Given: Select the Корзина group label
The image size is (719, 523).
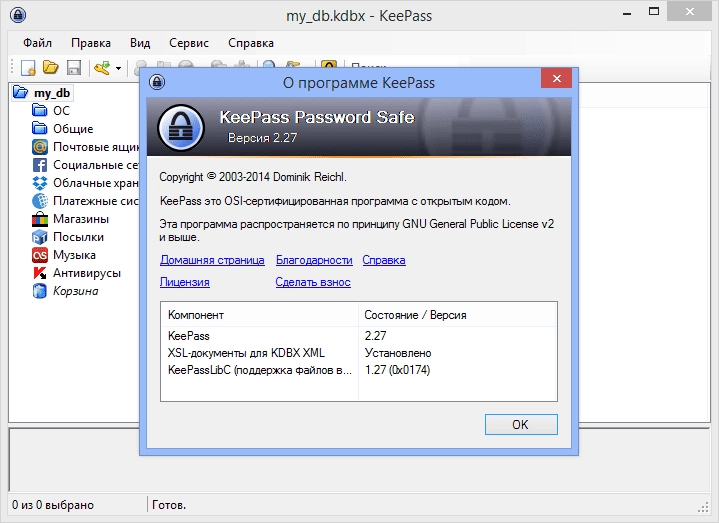Looking at the screenshot, I should point(76,291).
